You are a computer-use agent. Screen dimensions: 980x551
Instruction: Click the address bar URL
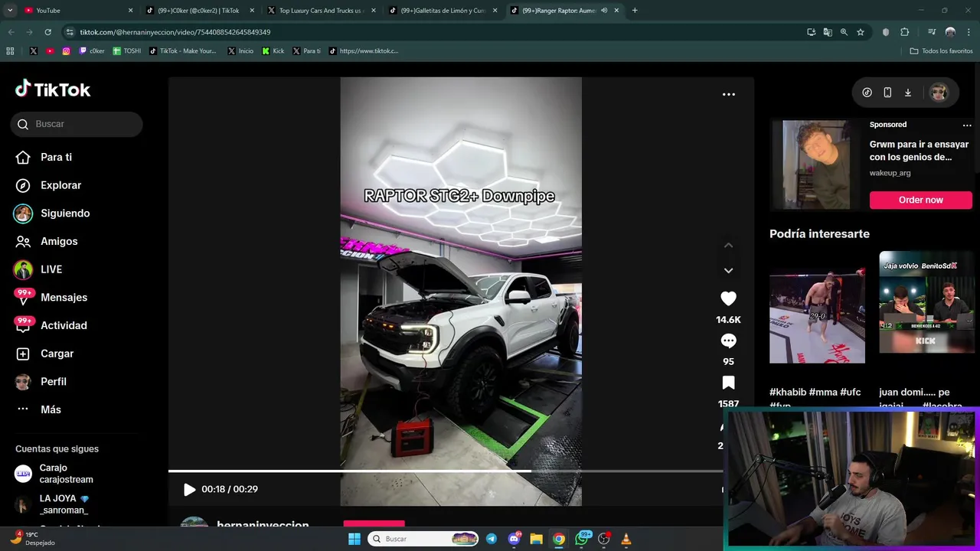[x=175, y=32]
